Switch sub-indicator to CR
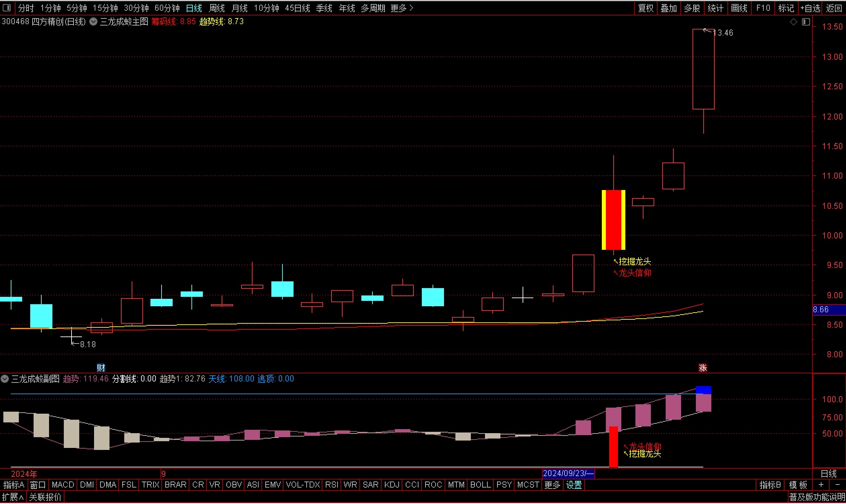The image size is (846, 504). click(198, 486)
